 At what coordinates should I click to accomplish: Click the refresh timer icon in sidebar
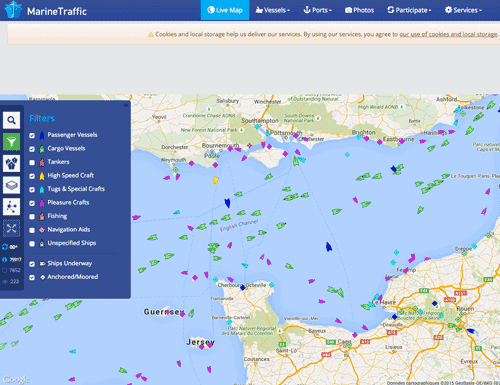(x=5, y=247)
